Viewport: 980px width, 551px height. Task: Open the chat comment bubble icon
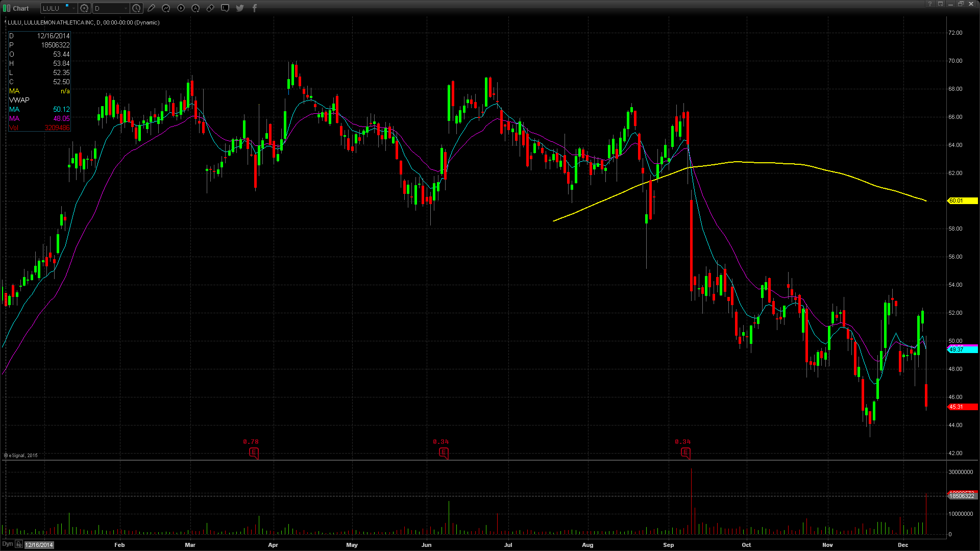(x=225, y=8)
